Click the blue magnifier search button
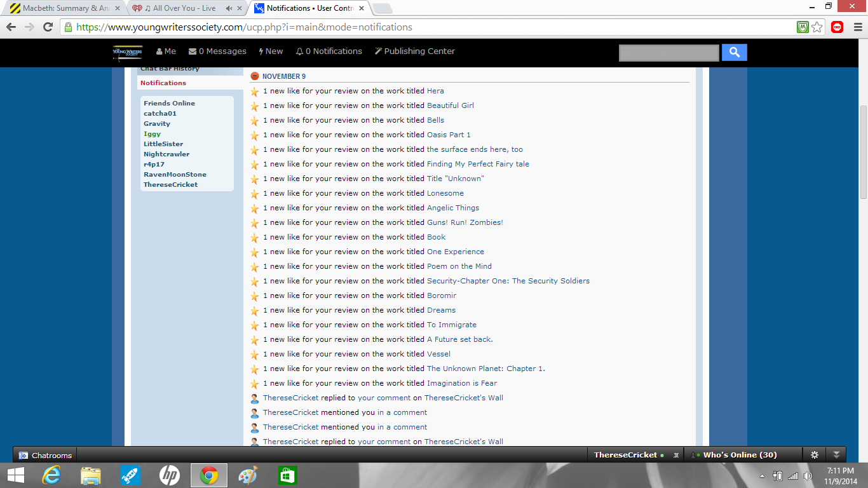The width and height of the screenshot is (868, 488). pos(735,53)
